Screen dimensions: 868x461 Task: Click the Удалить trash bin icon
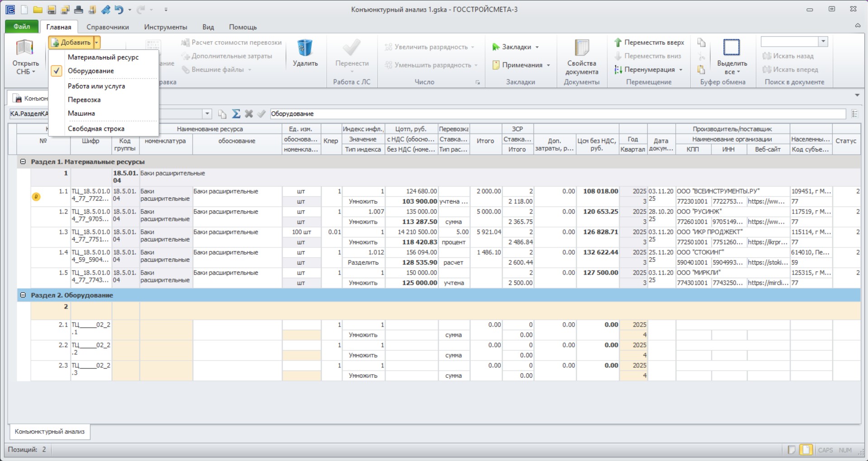pos(305,48)
